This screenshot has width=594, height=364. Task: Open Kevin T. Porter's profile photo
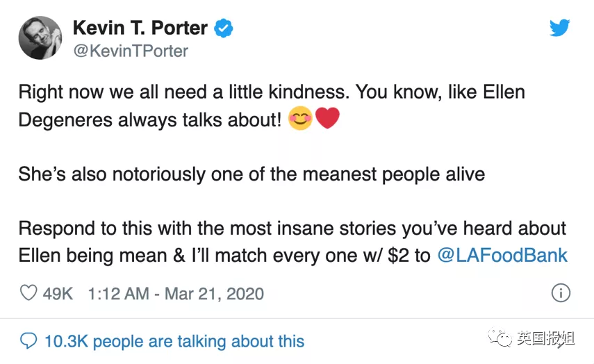(40, 38)
